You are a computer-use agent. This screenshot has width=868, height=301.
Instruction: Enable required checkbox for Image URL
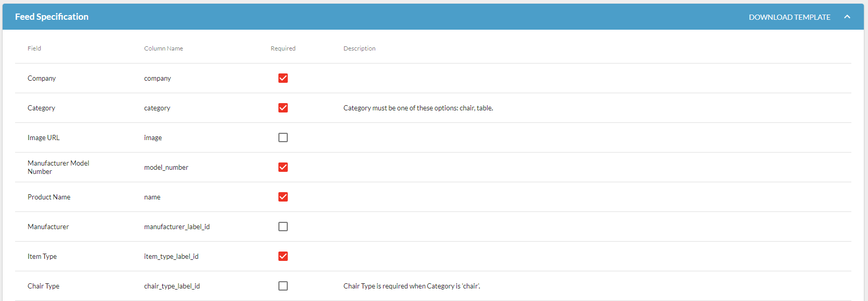point(283,137)
